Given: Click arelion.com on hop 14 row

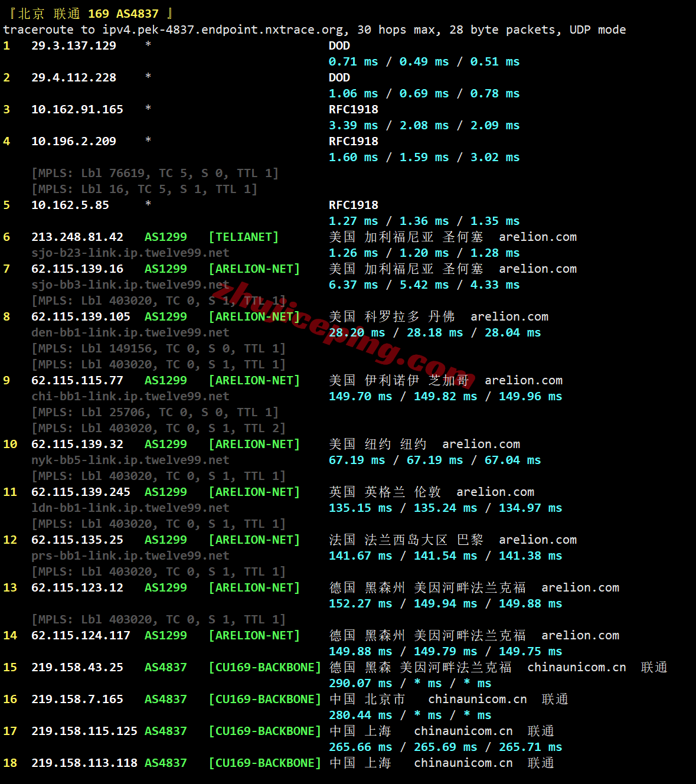Looking at the screenshot, I should (x=580, y=635).
